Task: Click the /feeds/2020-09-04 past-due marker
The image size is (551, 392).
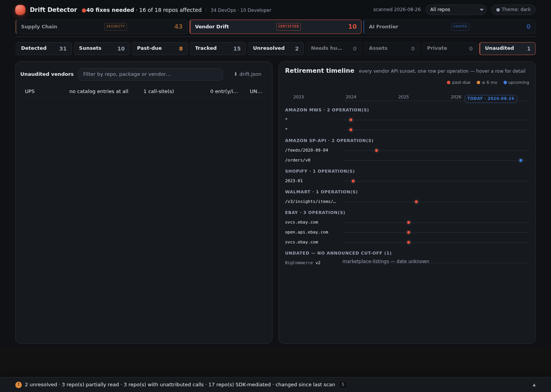Action: (377, 150)
